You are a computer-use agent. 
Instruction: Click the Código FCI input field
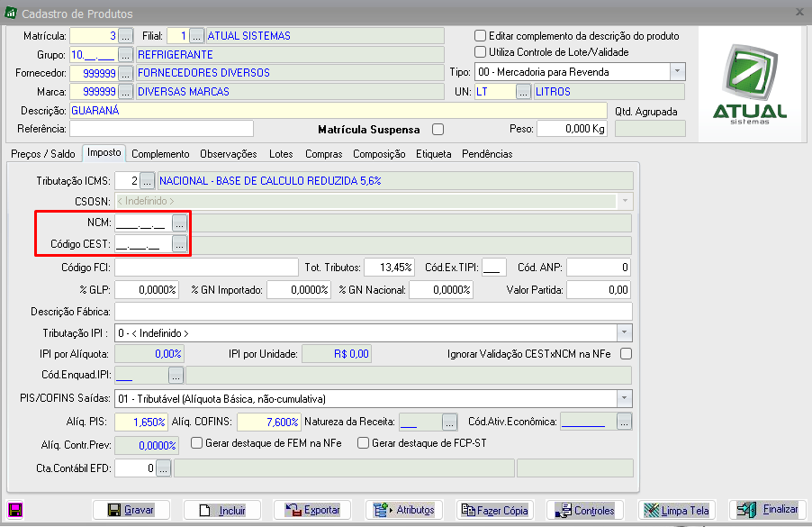pyautogui.click(x=207, y=268)
